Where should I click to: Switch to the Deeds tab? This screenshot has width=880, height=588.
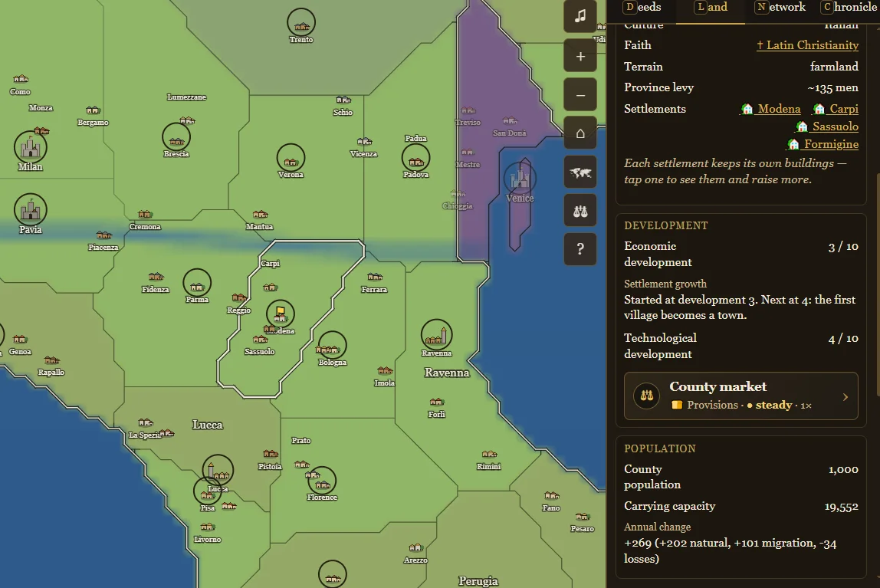pyautogui.click(x=642, y=8)
